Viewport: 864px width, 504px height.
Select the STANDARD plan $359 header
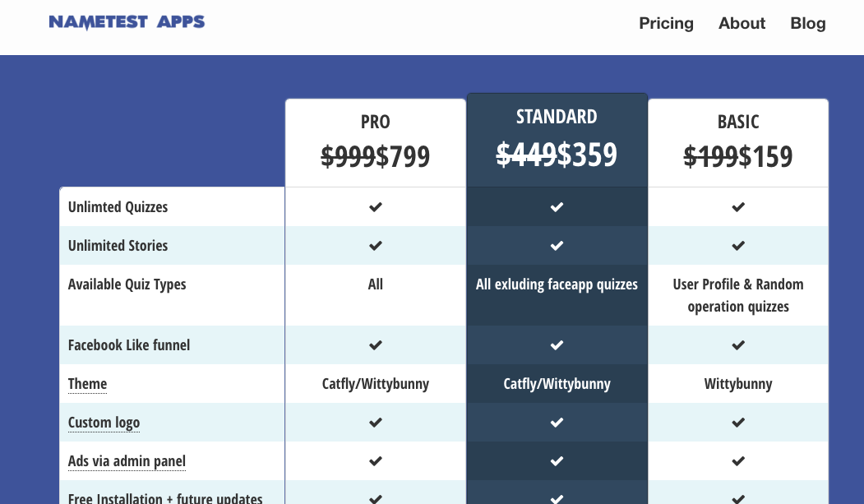point(557,141)
